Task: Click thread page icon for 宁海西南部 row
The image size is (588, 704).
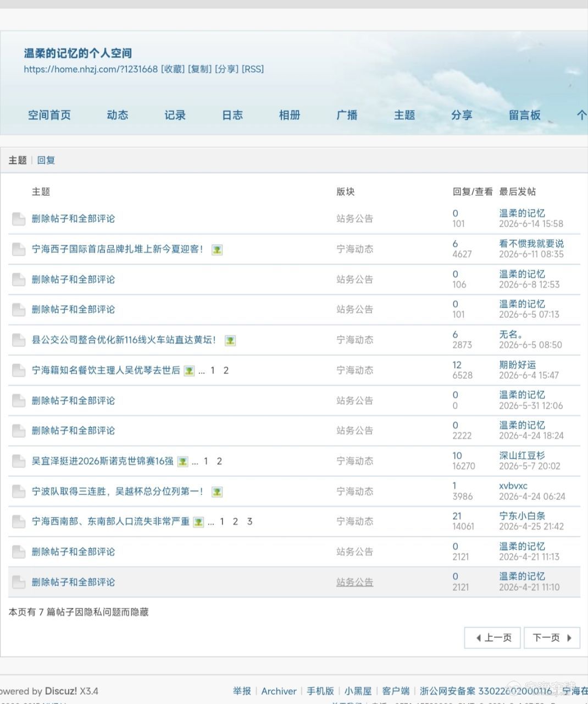Action: pyautogui.click(x=19, y=521)
